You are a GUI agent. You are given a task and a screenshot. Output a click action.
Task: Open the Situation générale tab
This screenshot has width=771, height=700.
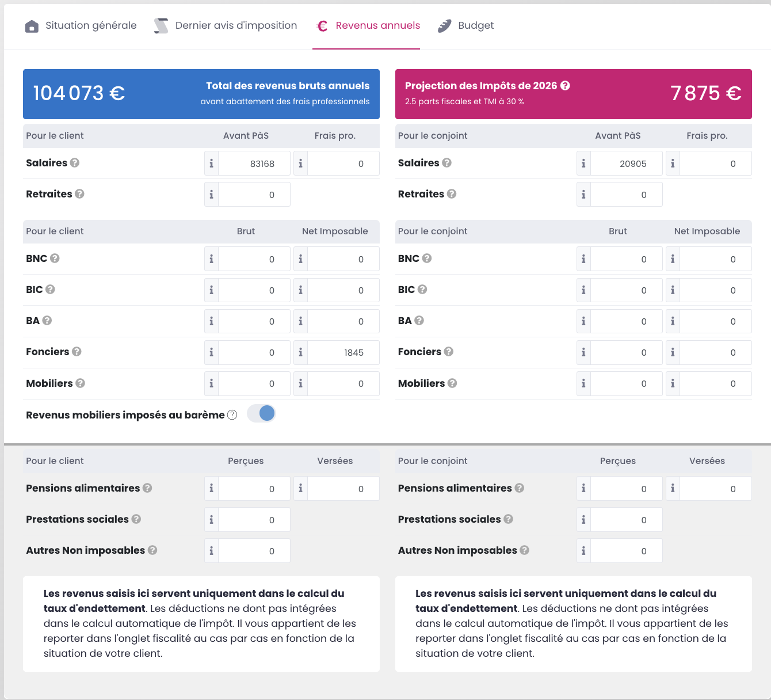(81, 26)
